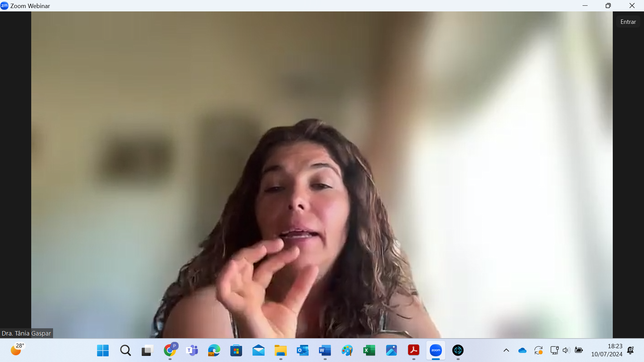Open Excel from taskbar
Screen dimensions: 644x362
(369, 350)
